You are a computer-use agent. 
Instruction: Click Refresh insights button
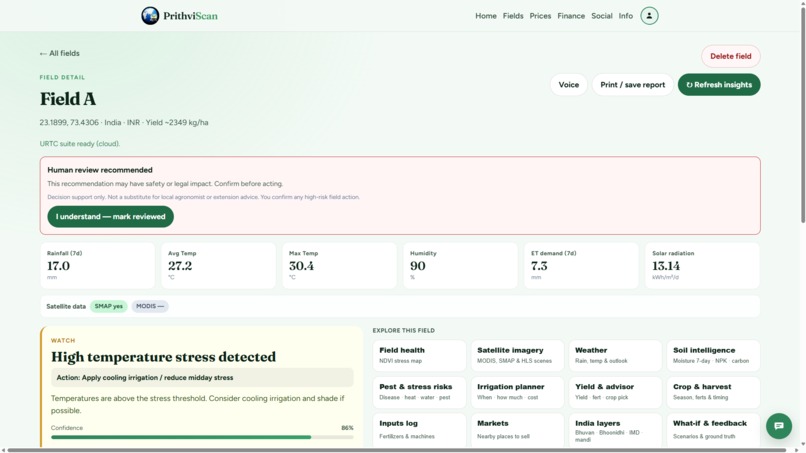click(x=719, y=85)
